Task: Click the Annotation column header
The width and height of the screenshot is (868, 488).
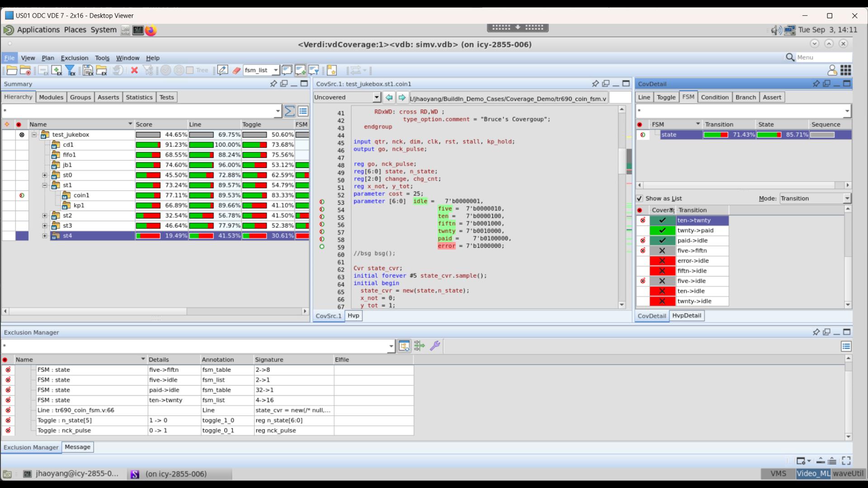Action: tap(226, 360)
